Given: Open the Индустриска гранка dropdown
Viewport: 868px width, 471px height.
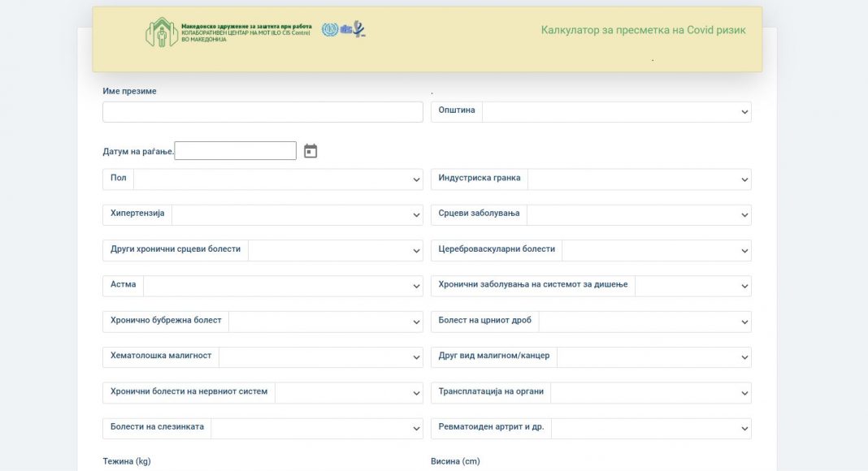Looking at the screenshot, I should click(x=639, y=179).
